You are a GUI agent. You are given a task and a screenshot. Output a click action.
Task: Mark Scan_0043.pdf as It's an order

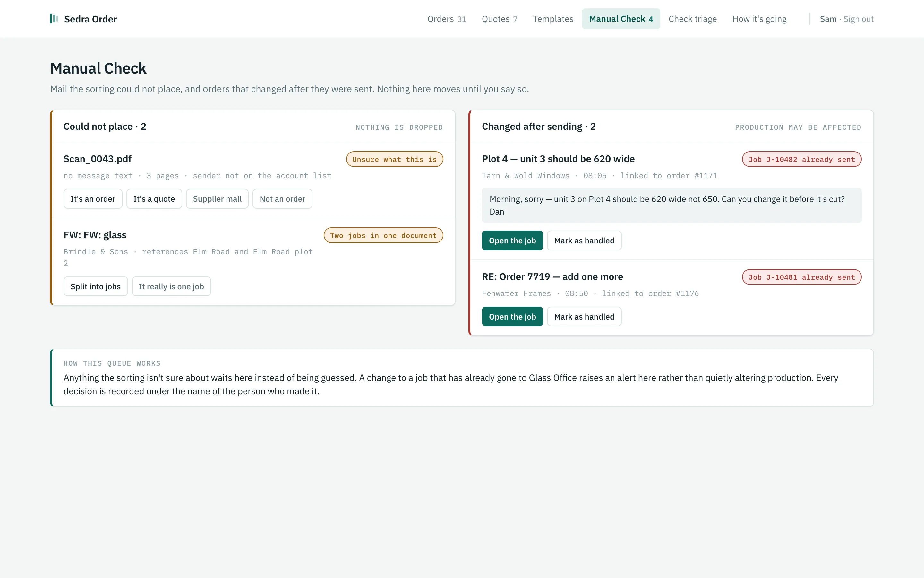(93, 199)
